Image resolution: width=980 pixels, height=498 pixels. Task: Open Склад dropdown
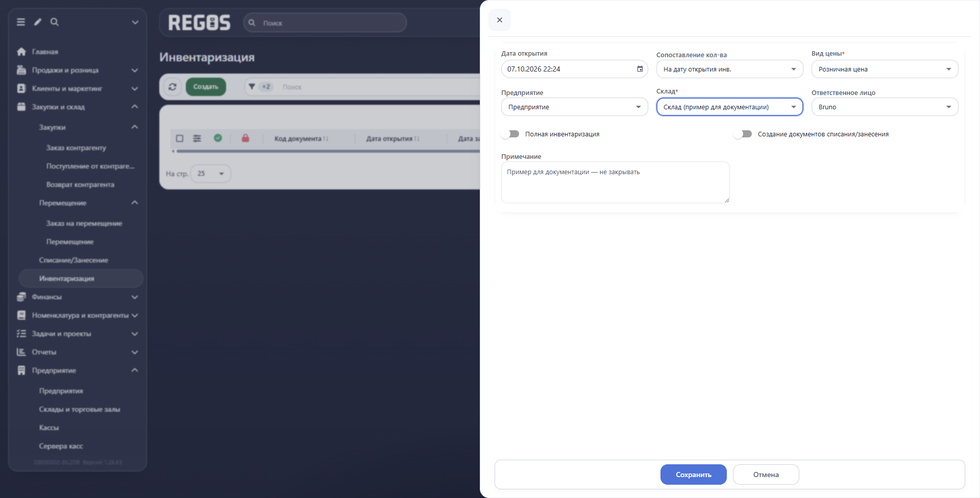[730, 107]
